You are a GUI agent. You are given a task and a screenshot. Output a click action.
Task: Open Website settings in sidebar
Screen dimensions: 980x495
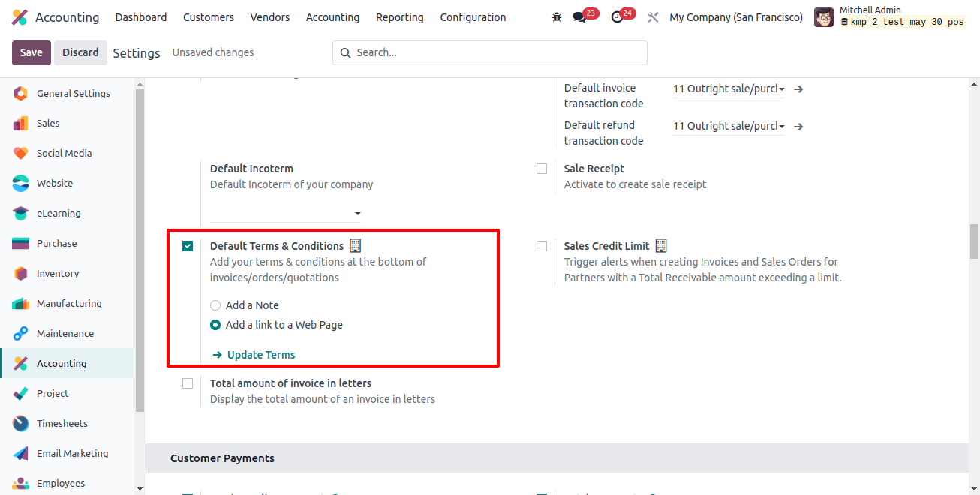[68, 183]
